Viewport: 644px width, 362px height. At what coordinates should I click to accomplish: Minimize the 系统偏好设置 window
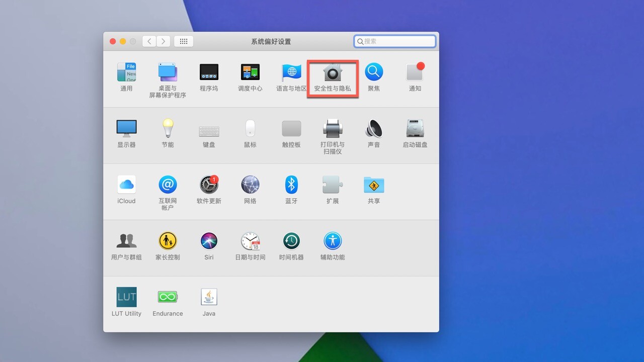coord(123,41)
